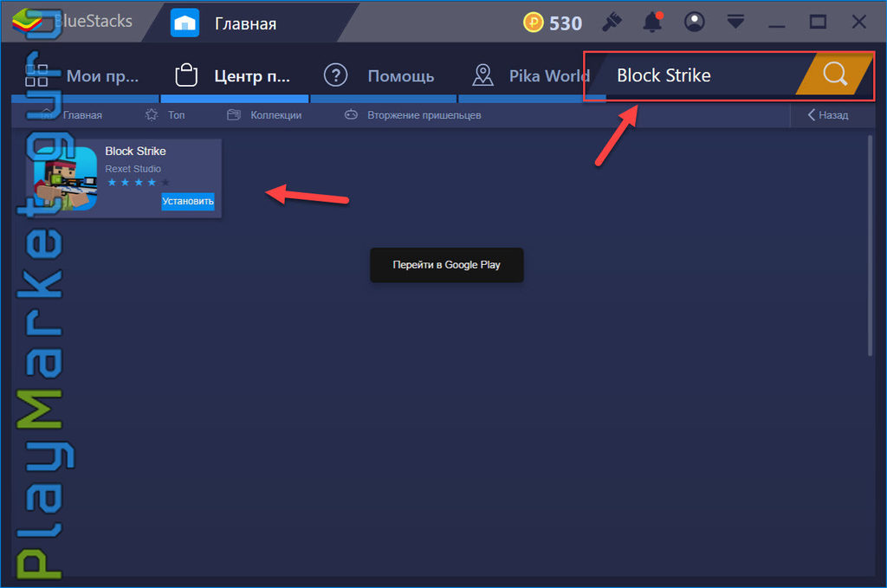The image size is (887, 588).
Task: Click the Pika World map pin icon
Action: click(x=483, y=75)
